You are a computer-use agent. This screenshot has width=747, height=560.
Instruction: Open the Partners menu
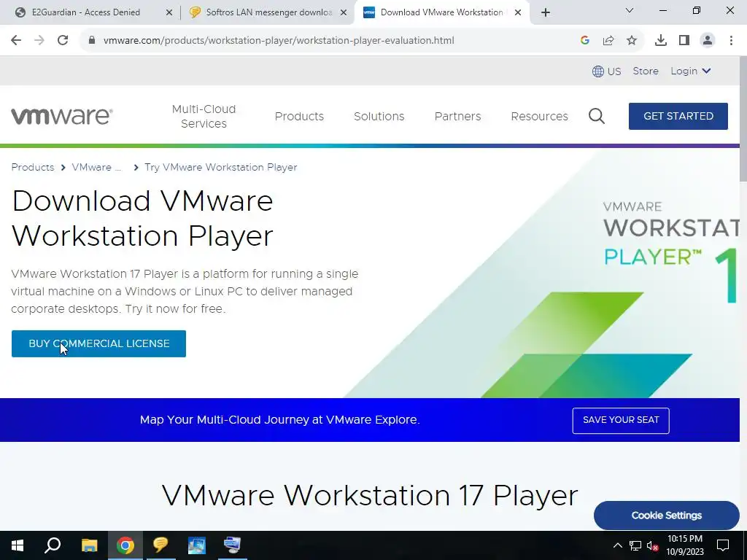(458, 116)
